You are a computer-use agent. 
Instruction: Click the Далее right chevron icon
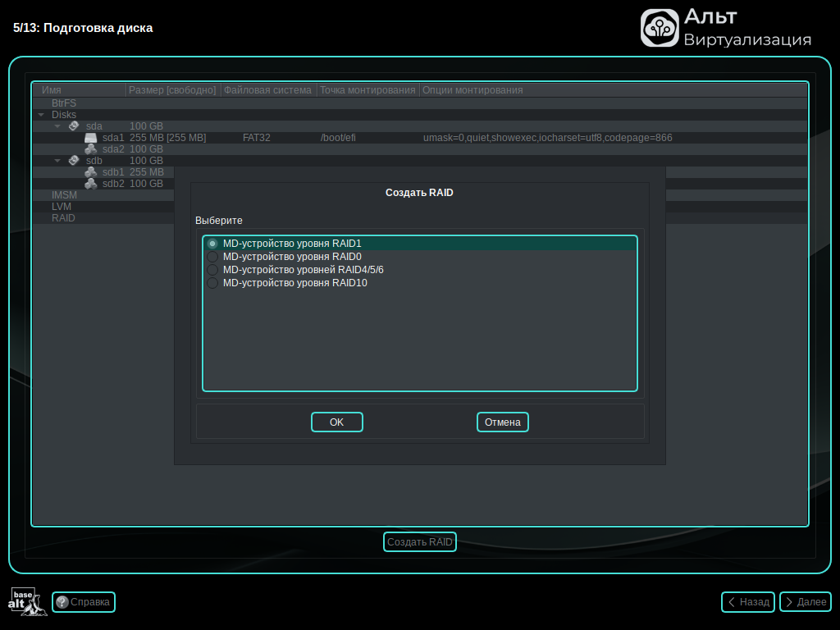click(x=789, y=601)
